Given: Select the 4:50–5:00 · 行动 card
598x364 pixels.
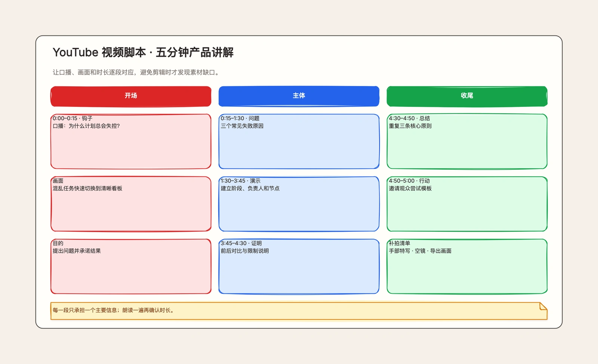Looking at the screenshot, I should click(x=467, y=204).
